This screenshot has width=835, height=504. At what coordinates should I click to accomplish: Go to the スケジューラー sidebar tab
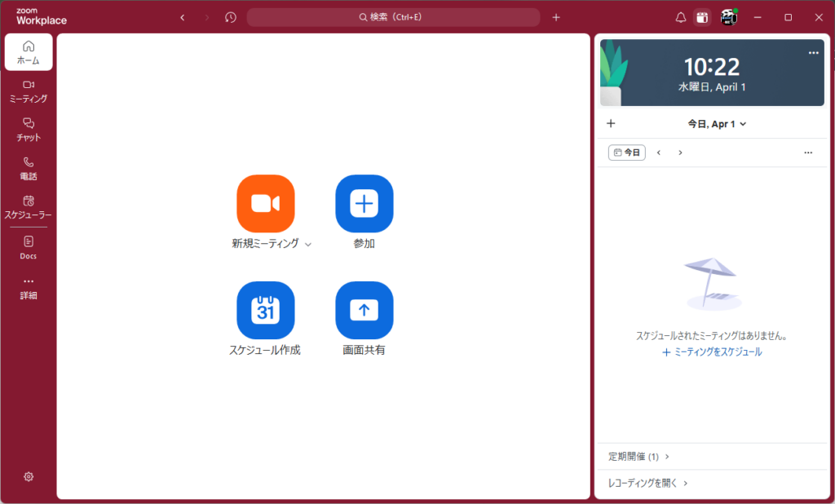coord(29,206)
